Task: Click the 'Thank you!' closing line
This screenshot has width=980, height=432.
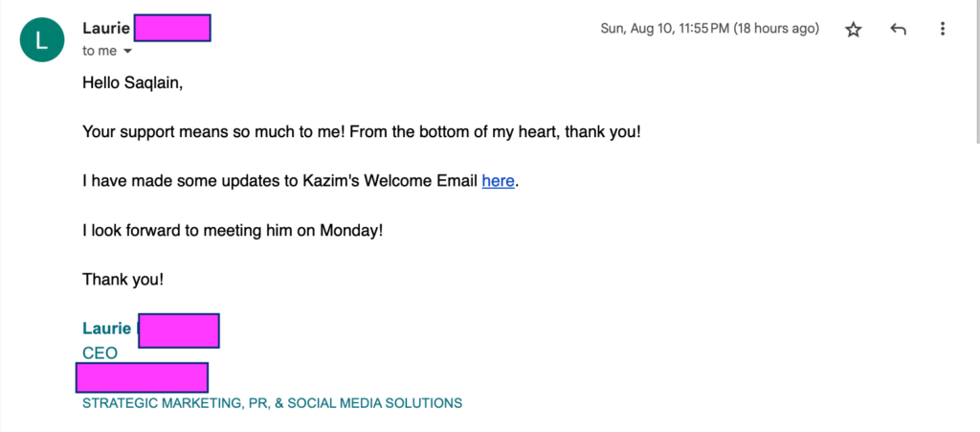Action: click(x=122, y=280)
